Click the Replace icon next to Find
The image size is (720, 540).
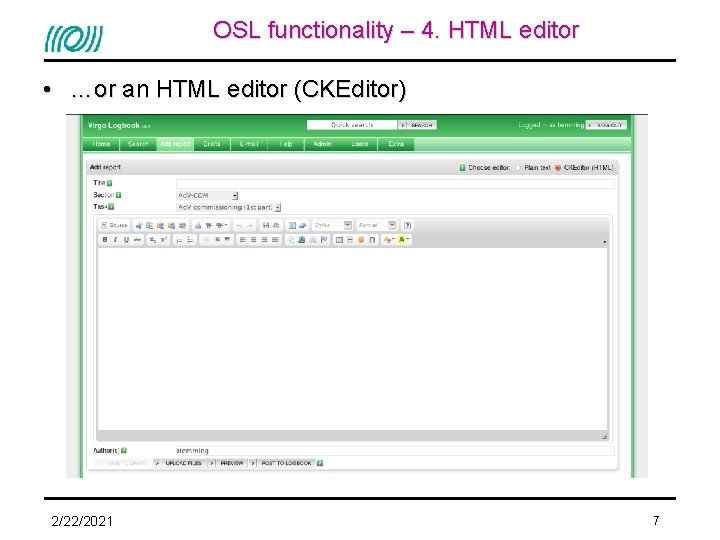coord(276,225)
